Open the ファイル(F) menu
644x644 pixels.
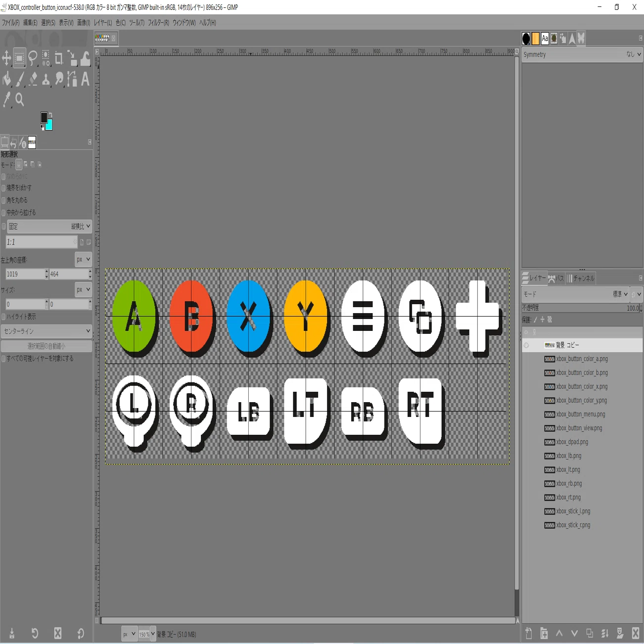[x=10, y=23]
